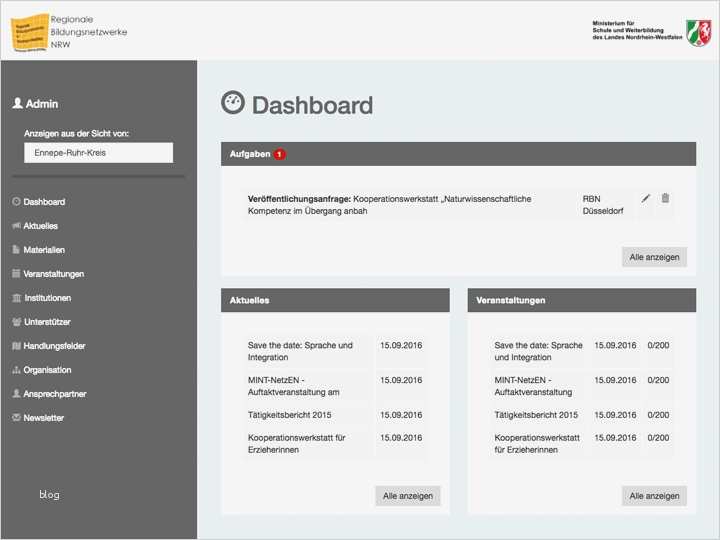Open the Ennepe-Ruhr-Kreis view selector
720x540 pixels.
point(99,152)
